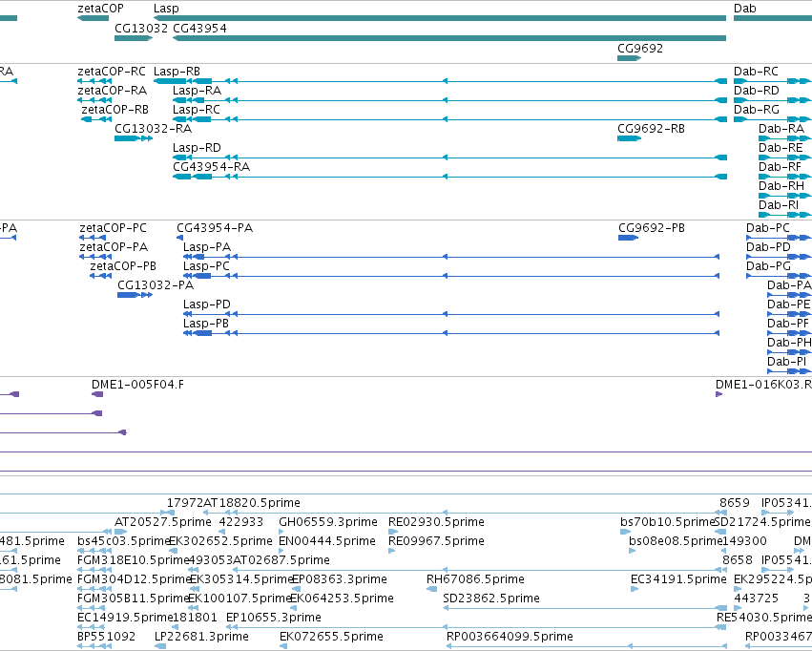812x651 pixels.
Task: Select EST RP003664099.5prime
Action: 510,637
